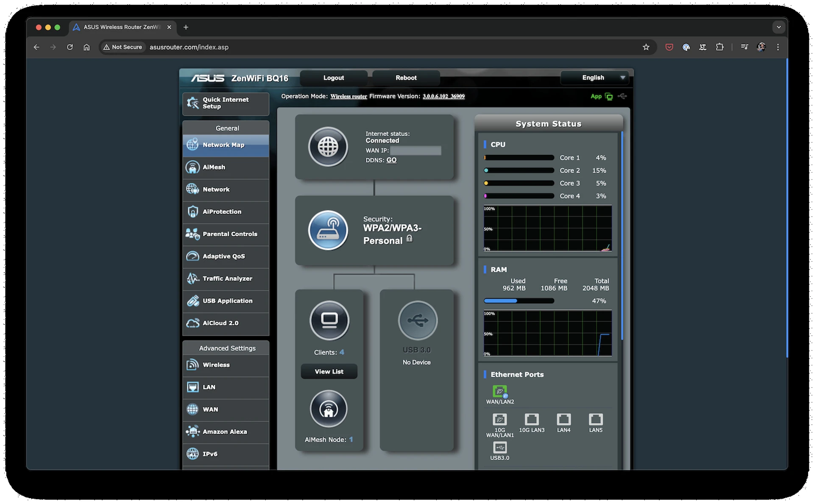Click the USB 3.0 device icon
Viewport: 814px width, 504px height.
pos(418,320)
